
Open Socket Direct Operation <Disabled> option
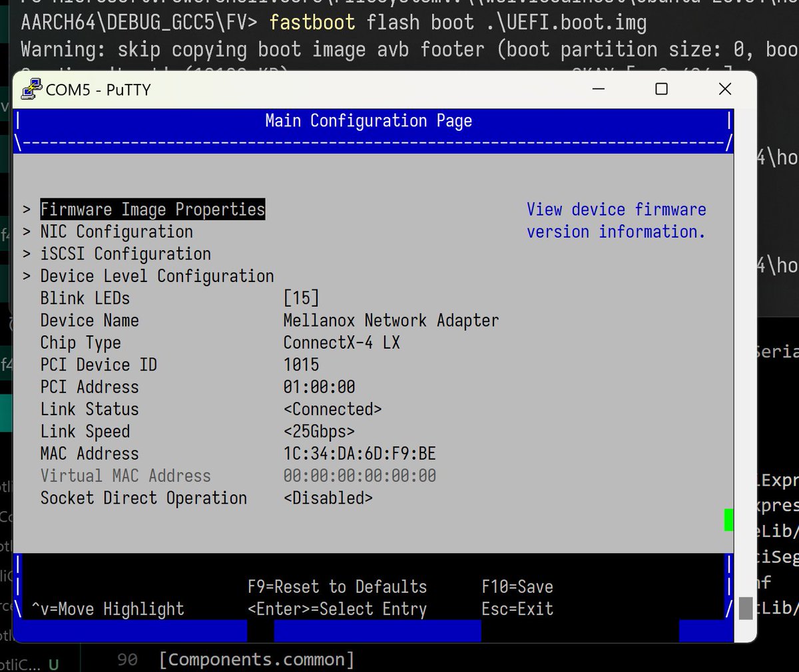pos(328,498)
